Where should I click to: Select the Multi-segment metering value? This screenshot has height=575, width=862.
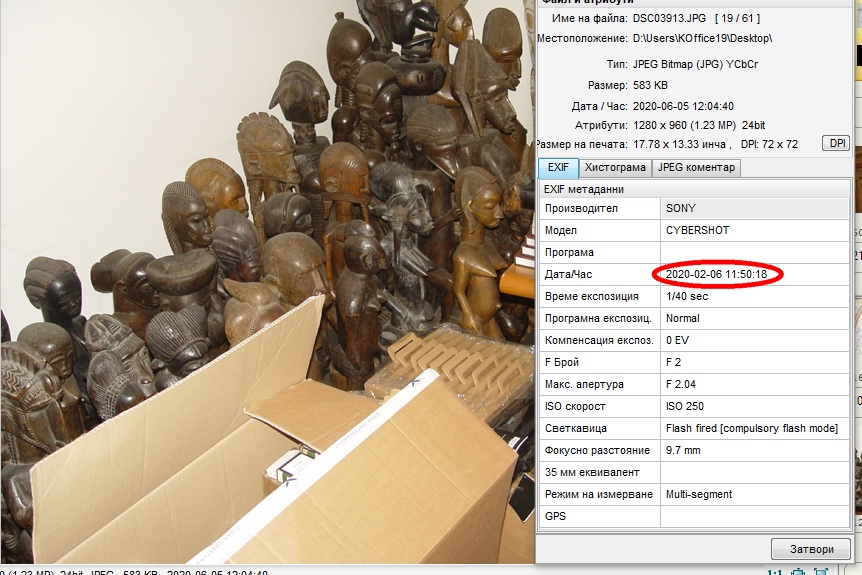tap(699, 494)
